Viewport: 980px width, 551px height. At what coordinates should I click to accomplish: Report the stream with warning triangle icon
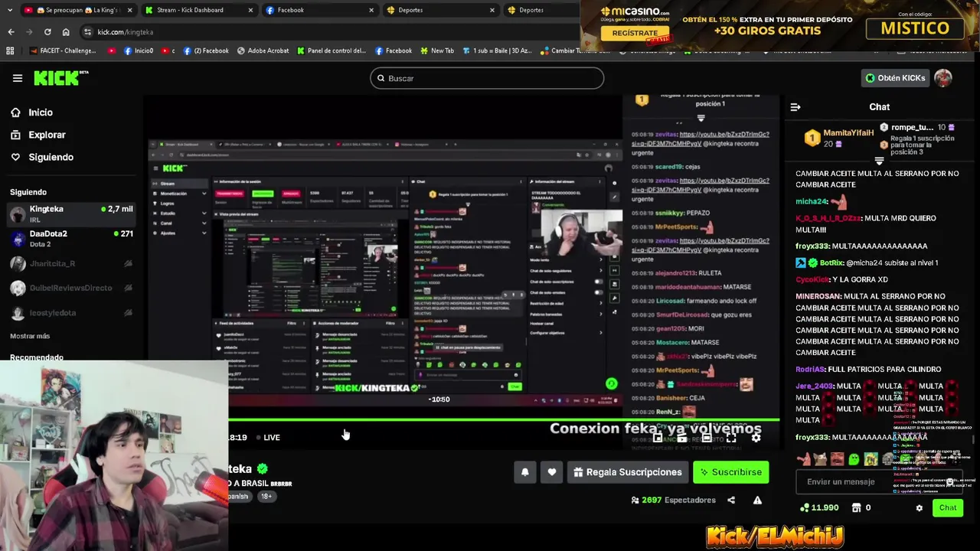757,500
